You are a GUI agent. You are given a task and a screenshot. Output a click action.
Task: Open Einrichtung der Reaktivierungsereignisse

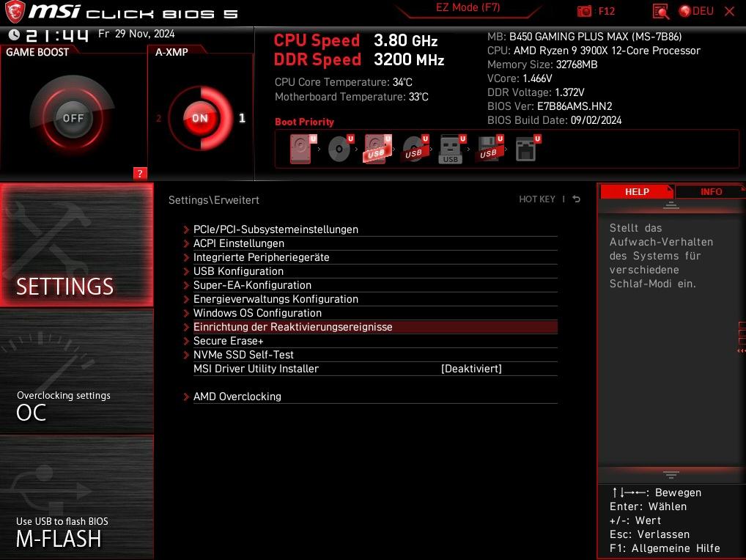coord(370,327)
